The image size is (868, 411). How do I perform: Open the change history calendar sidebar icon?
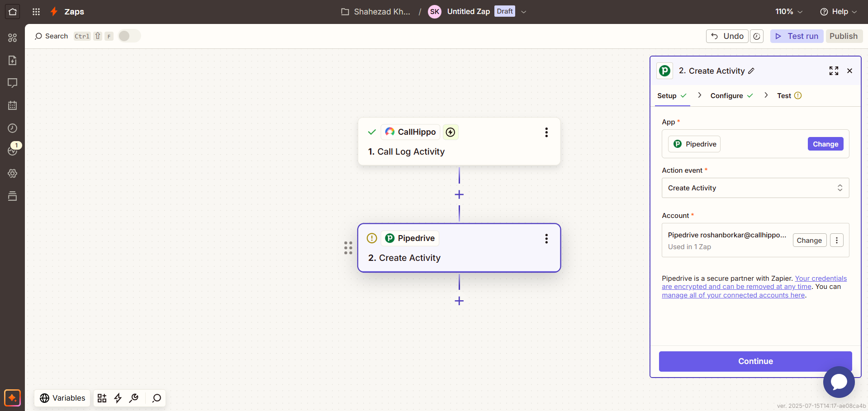[12, 105]
